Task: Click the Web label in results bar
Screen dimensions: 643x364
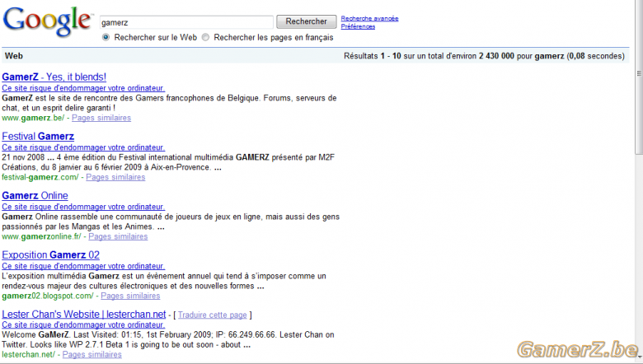Action: point(13,56)
